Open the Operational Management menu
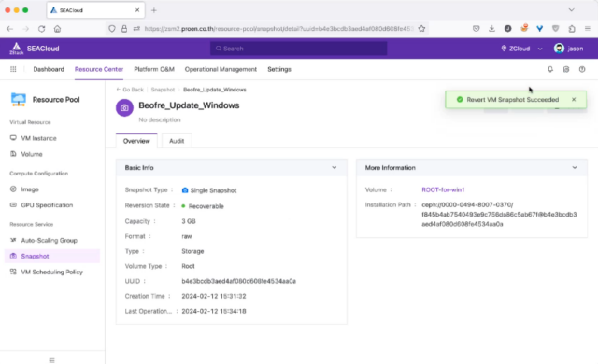The width and height of the screenshot is (598, 364). coord(221,69)
